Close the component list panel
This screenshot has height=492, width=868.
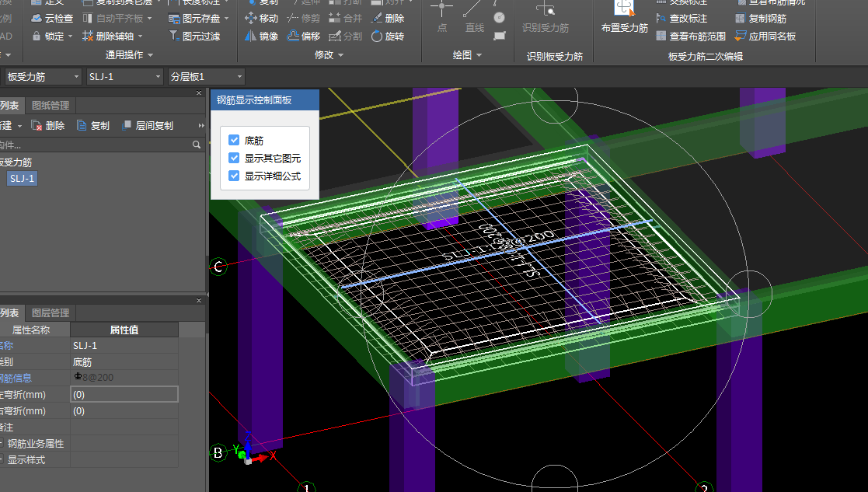[199, 92]
